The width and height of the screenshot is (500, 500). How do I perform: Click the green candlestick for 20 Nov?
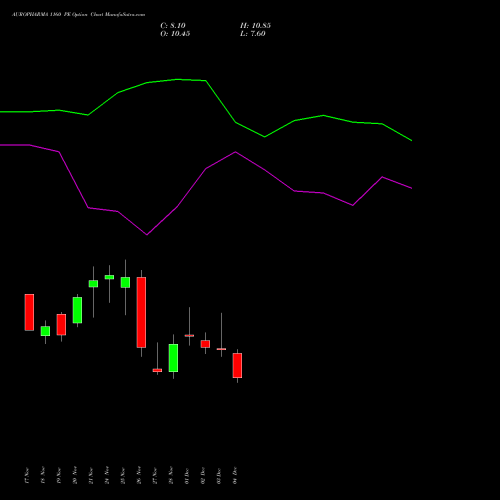click(x=77, y=310)
